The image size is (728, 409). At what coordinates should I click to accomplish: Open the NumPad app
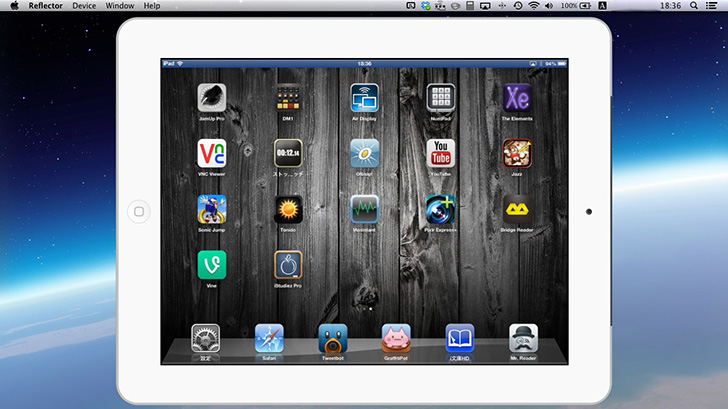441,97
